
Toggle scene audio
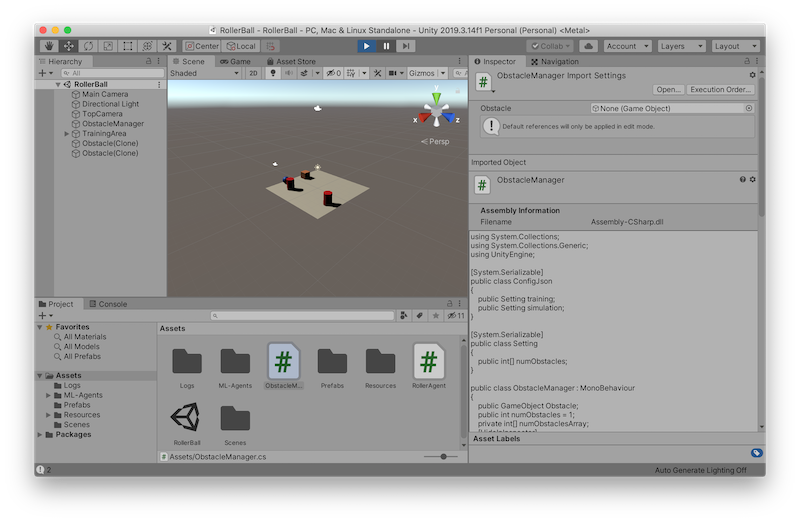click(x=289, y=73)
